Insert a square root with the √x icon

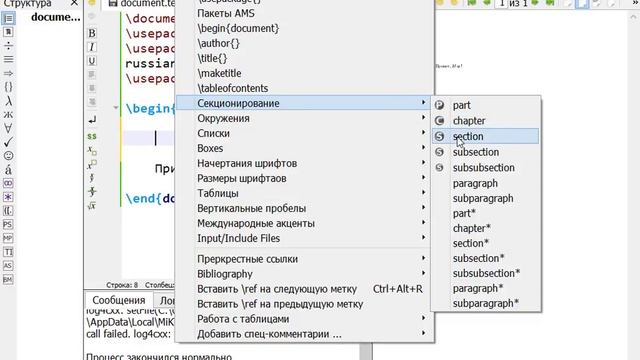tap(92, 206)
